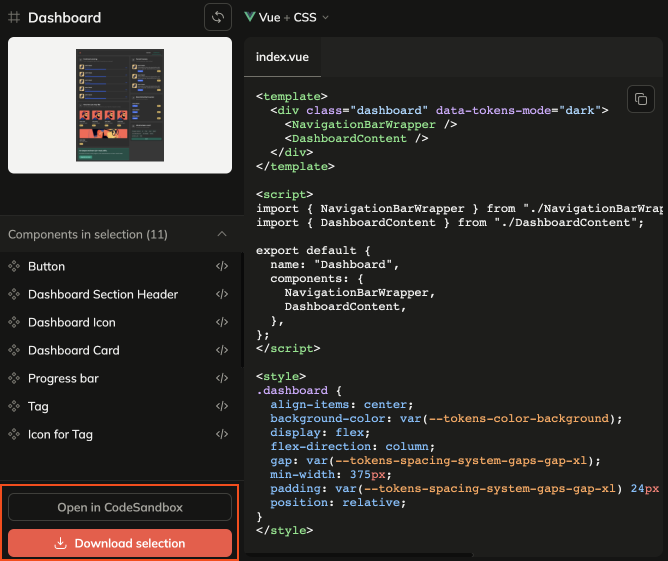Open the Vue + CSS framework dropdown

coord(287,17)
